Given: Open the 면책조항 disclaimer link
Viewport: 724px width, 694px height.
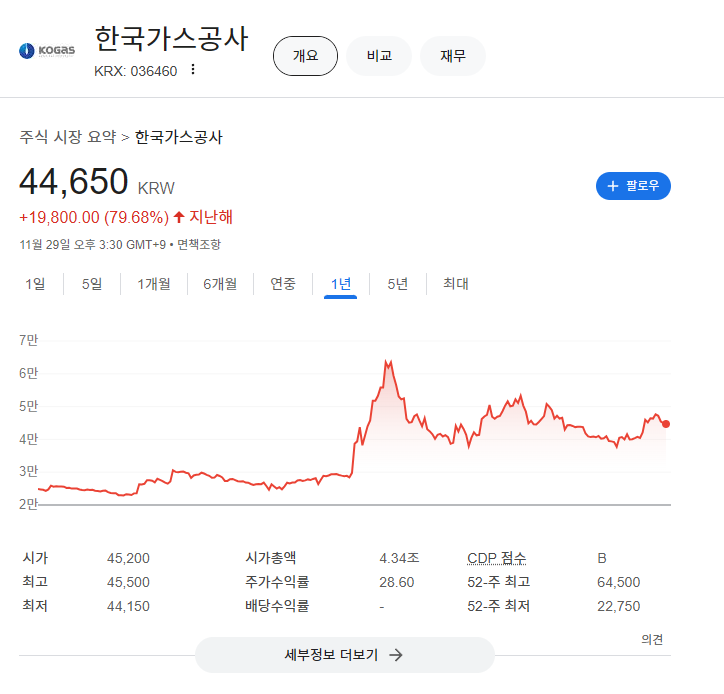Looking at the screenshot, I should pyautogui.click(x=199, y=245).
